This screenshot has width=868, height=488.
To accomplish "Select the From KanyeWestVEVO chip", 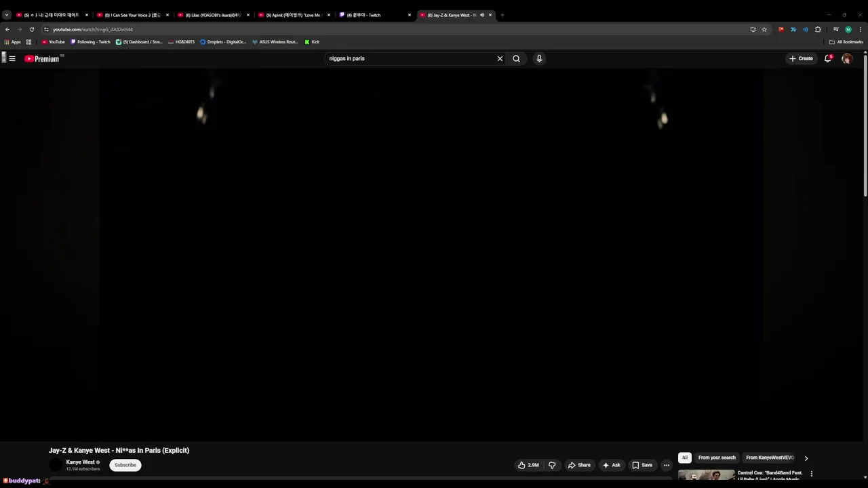I will 770,457.
